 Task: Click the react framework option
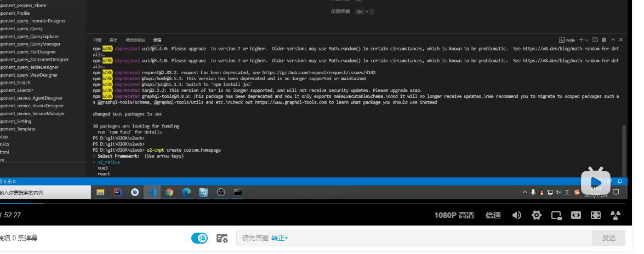pyautogui.click(x=104, y=174)
